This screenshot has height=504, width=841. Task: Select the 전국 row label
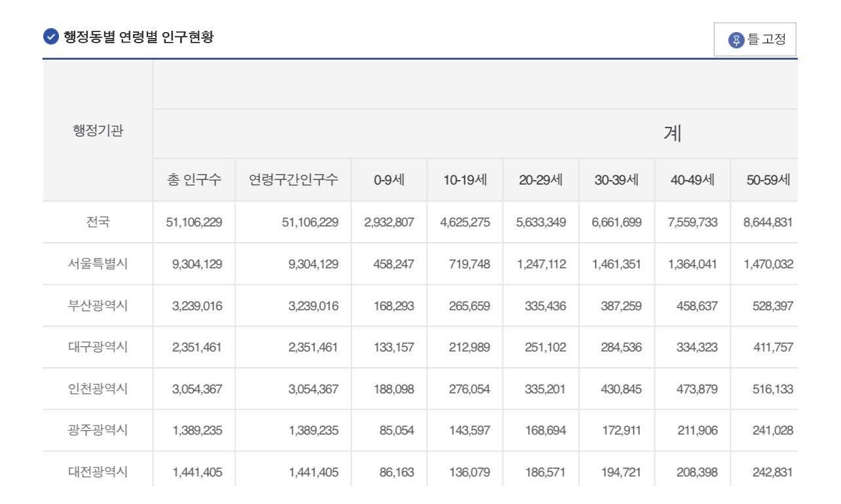(x=98, y=222)
